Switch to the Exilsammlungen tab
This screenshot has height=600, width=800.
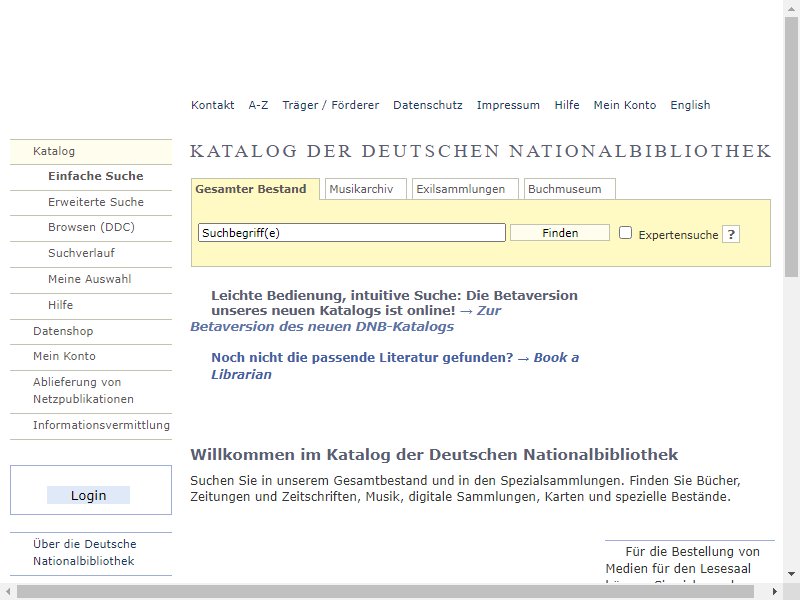tap(465, 189)
